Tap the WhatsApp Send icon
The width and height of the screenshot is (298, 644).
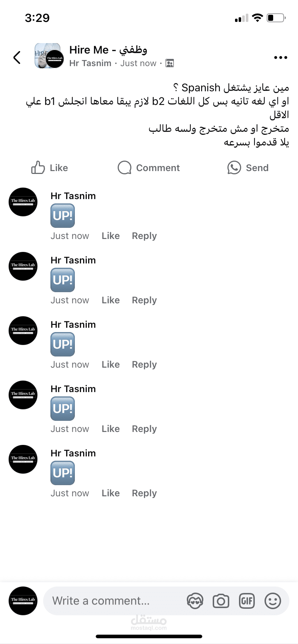(x=234, y=167)
